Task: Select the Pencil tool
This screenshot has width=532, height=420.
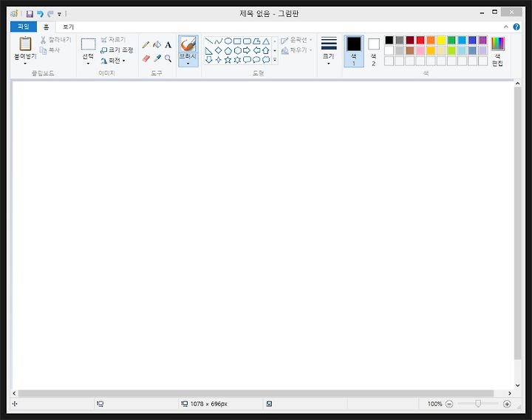Action: (x=146, y=45)
